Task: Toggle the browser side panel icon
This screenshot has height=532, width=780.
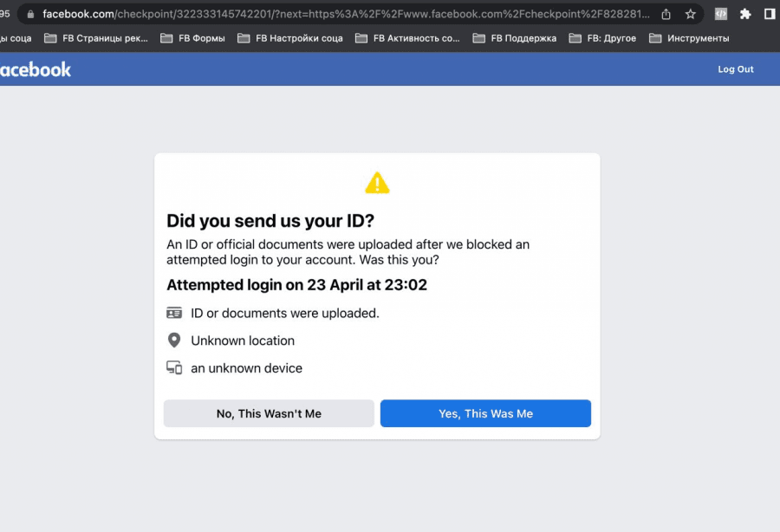Action: [770, 14]
